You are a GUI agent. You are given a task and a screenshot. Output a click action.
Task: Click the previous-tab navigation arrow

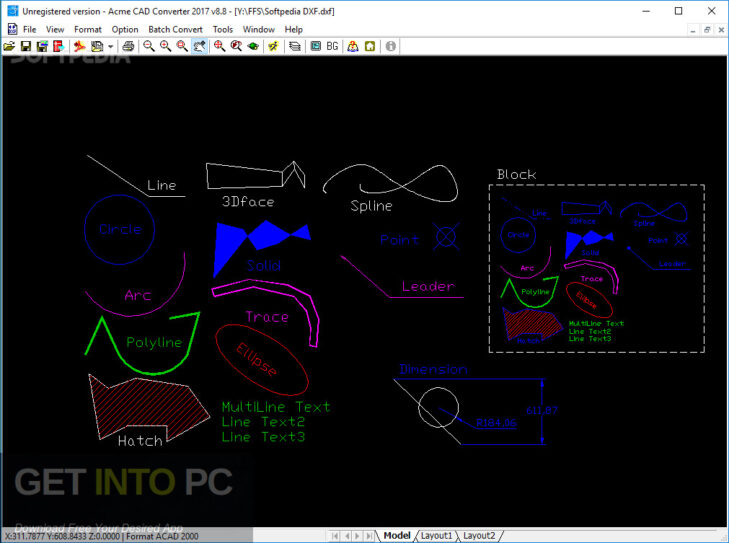coord(346,536)
